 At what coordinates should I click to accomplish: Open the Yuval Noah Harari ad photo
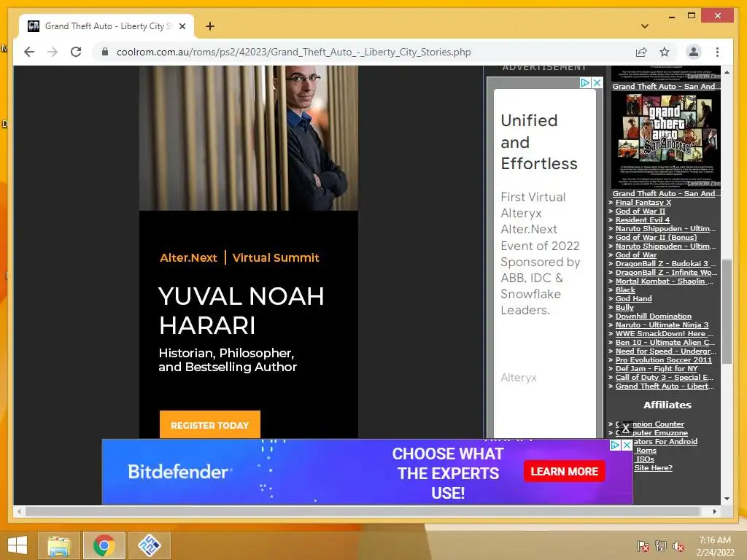click(x=249, y=138)
